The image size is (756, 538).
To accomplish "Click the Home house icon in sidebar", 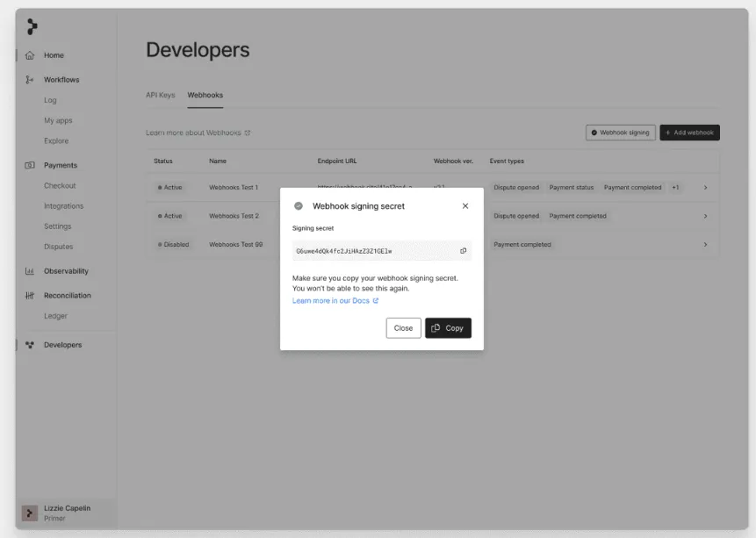I will (29, 55).
